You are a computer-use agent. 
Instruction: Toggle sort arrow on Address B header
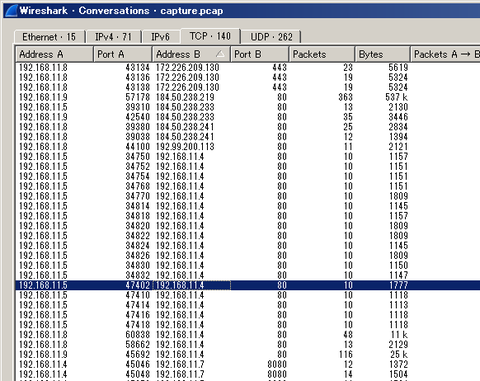point(220,54)
